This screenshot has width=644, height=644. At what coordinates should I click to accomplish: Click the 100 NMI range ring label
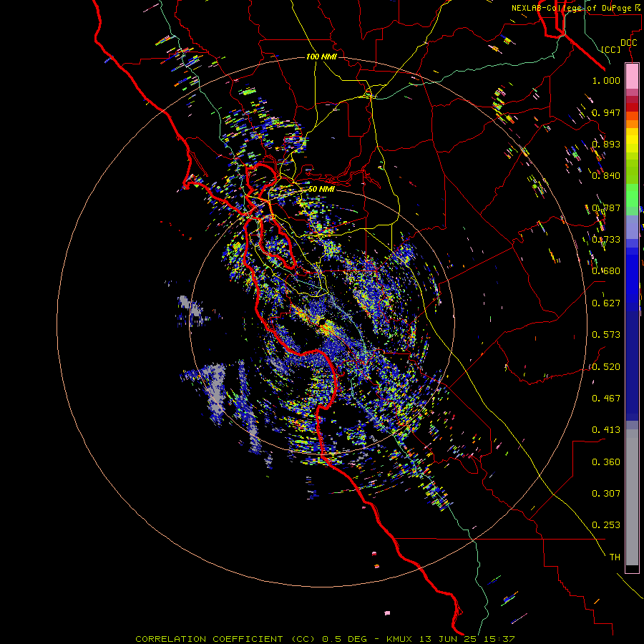pos(321,57)
